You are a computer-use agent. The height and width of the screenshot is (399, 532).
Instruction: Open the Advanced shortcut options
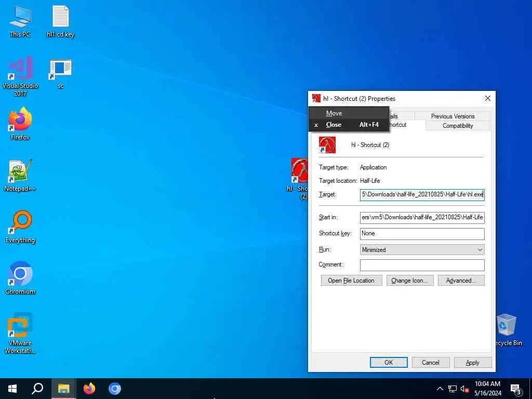point(461,281)
